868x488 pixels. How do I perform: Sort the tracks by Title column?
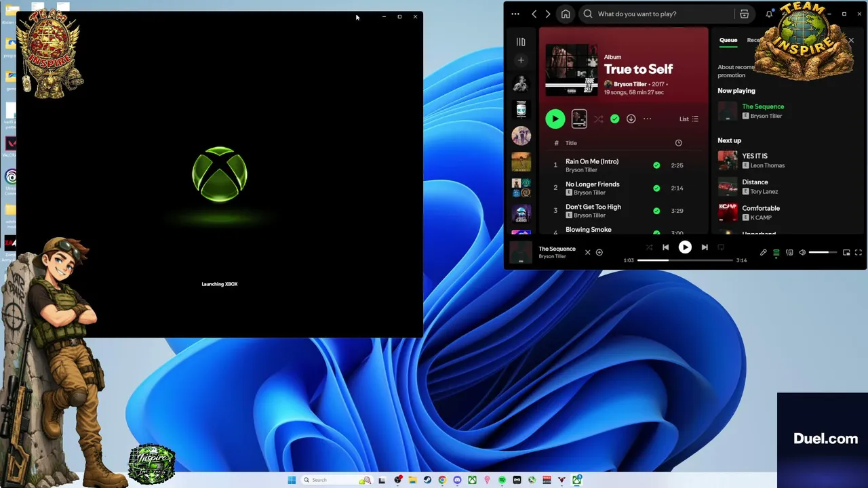click(571, 143)
